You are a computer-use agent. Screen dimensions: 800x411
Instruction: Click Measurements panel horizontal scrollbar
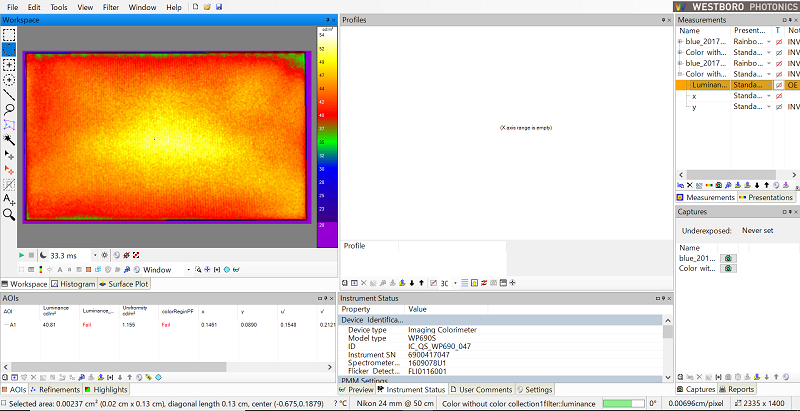[x=732, y=174]
